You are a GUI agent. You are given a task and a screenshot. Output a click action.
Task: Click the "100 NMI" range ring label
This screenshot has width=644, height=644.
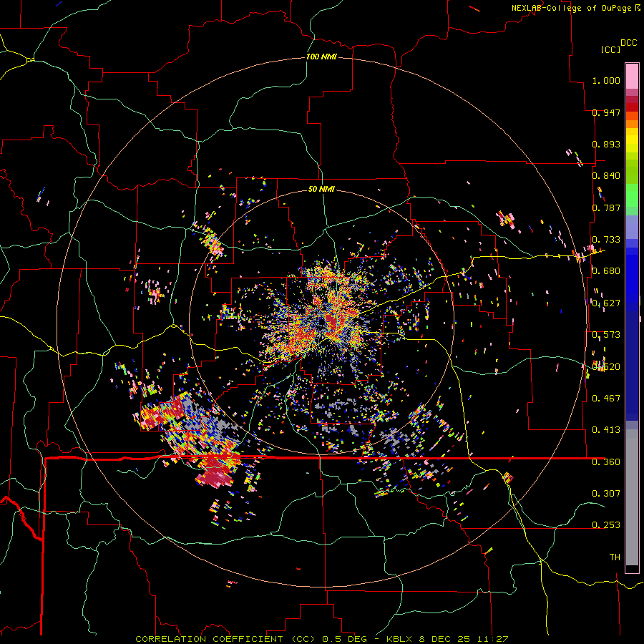coord(321,57)
